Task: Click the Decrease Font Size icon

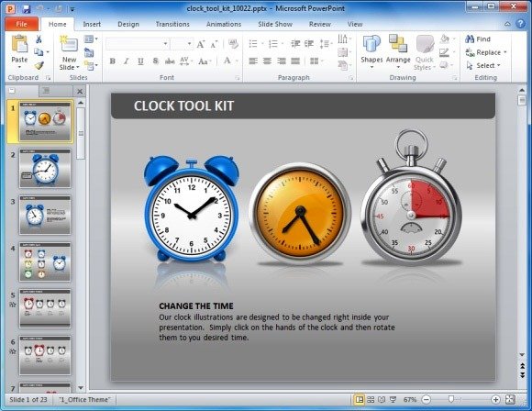Action: (214, 44)
